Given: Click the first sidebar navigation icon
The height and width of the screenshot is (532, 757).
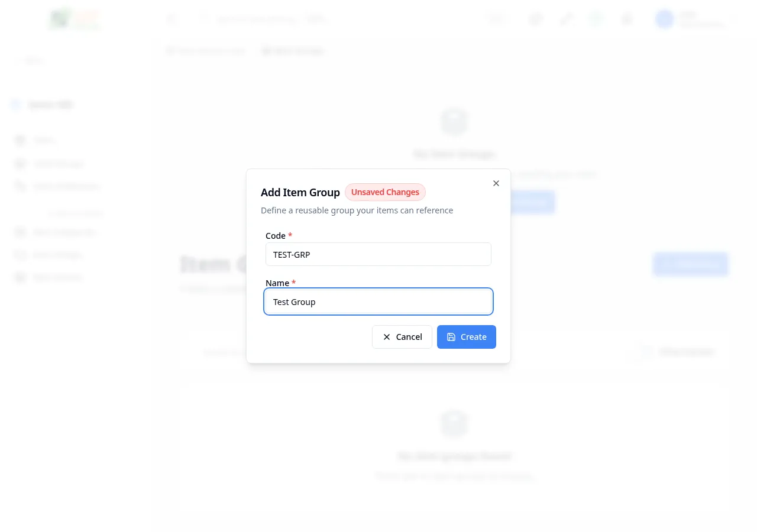Looking at the screenshot, I should 20,140.
